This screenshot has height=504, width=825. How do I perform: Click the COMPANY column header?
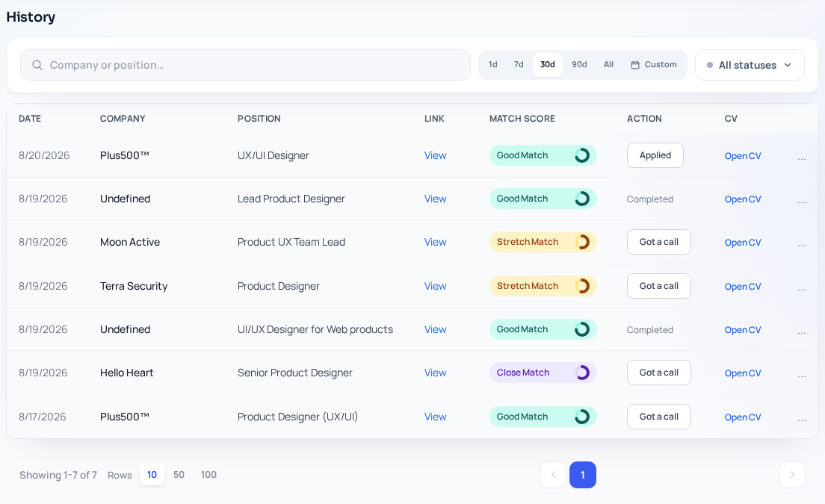point(123,119)
